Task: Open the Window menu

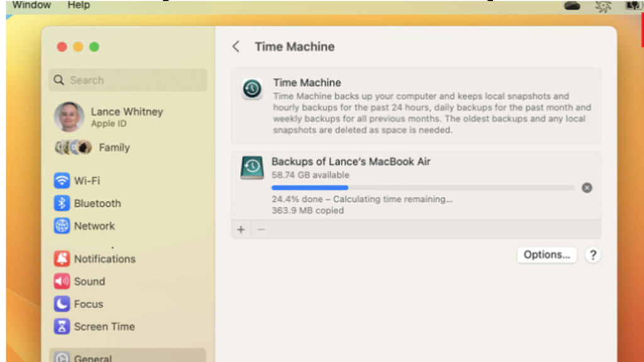Action: (31, 5)
